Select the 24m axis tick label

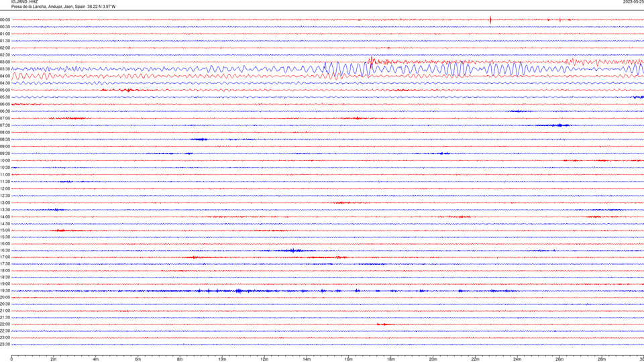pyautogui.click(x=517, y=359)
